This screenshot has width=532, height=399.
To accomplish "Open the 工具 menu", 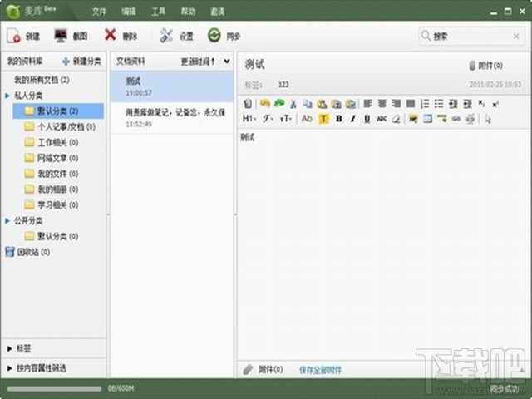I will tap(159, 12).
